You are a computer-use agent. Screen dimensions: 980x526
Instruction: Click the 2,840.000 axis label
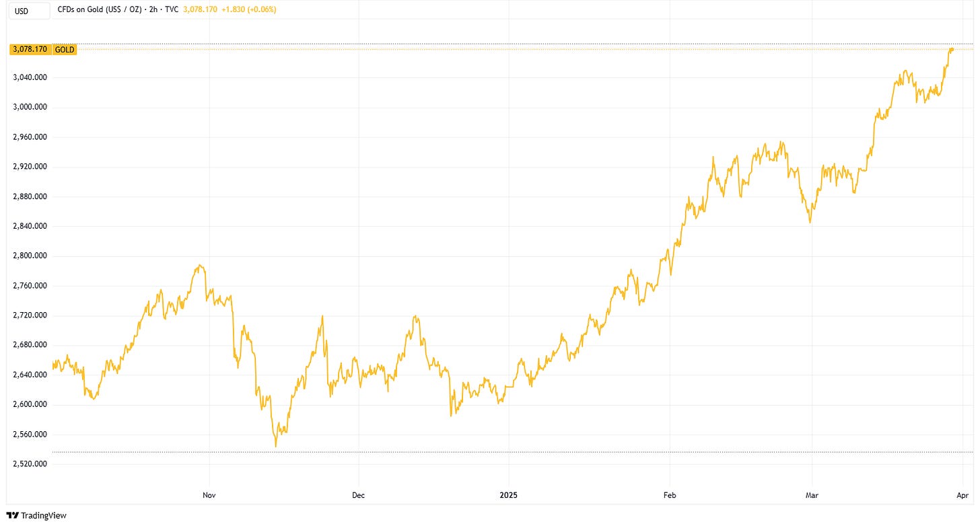click(30, 226)
